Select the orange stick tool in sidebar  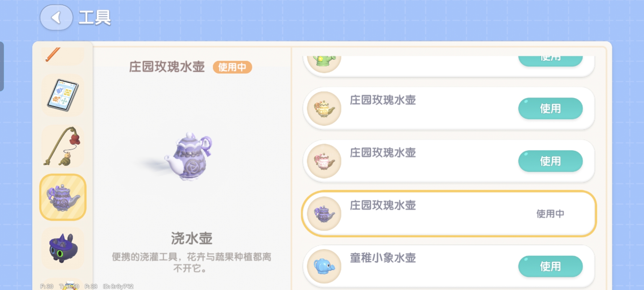pyautogui.click(x=63, y=55)
